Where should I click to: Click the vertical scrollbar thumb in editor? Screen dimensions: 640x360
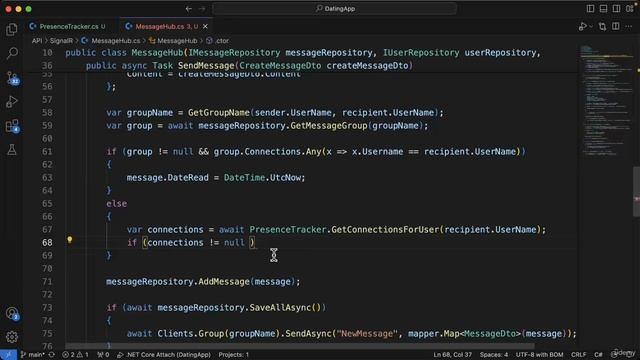(x=636, y=191)
